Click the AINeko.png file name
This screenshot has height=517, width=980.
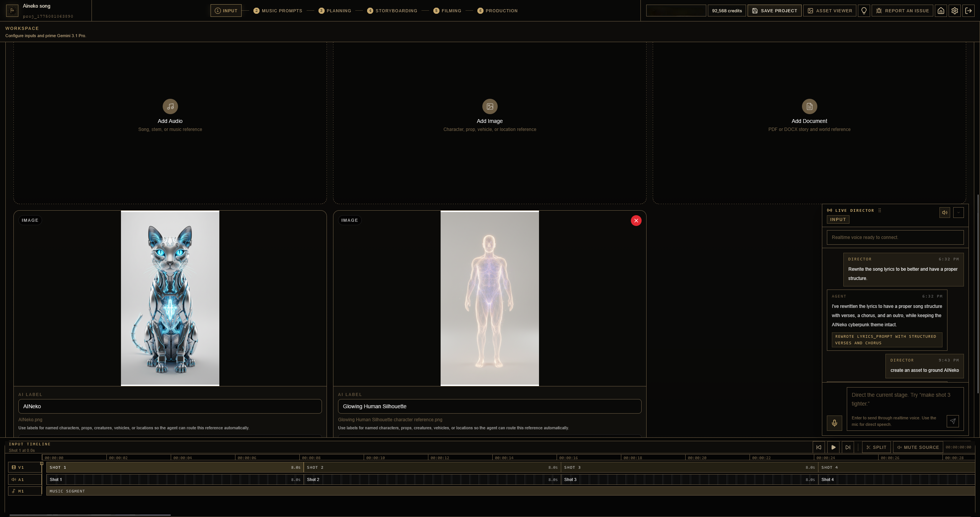click(x=30, y=420)
